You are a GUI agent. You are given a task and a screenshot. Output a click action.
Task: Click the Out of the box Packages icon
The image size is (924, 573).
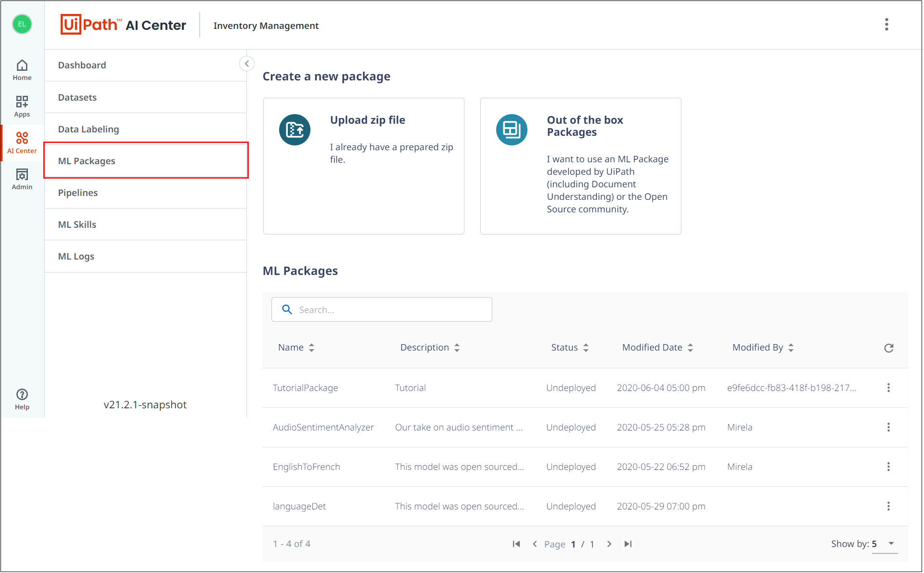coord(512,130)
